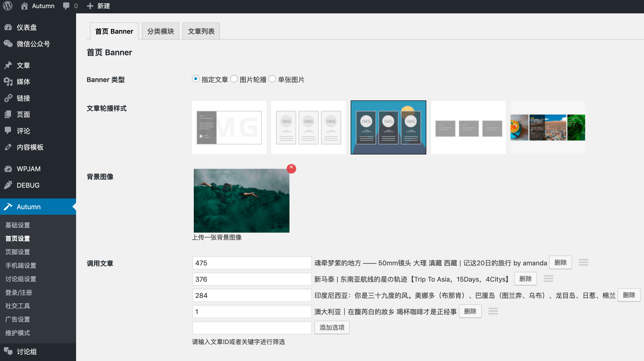Open the comments bubble in admin bar
Image resolution: width=644 pixels, height=361 pixels.
(x=66, y=6)
